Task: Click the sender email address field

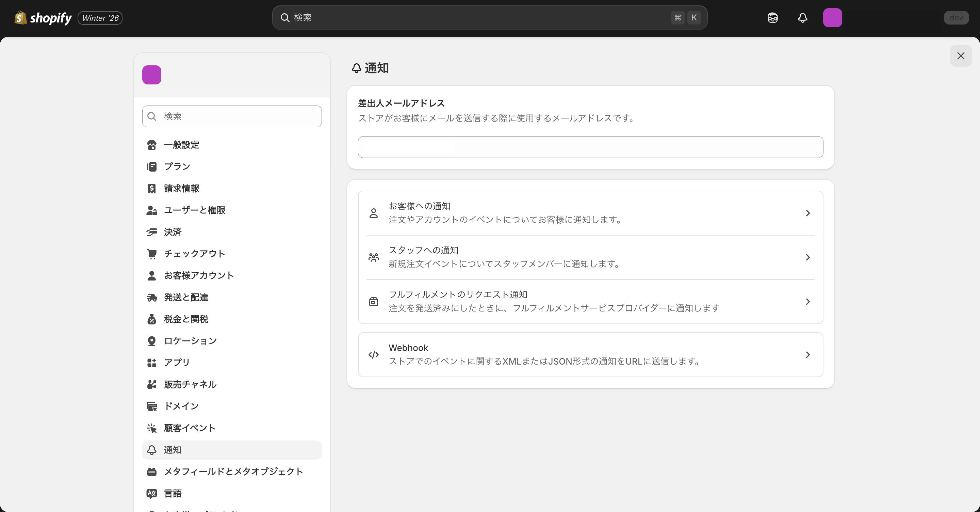Action: [590, 147]
